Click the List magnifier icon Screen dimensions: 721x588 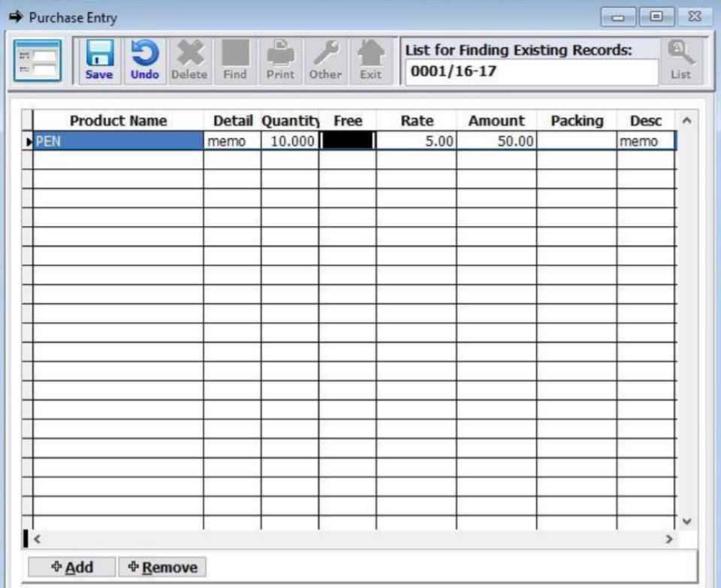pyautogui.click(x=681, y=61)
